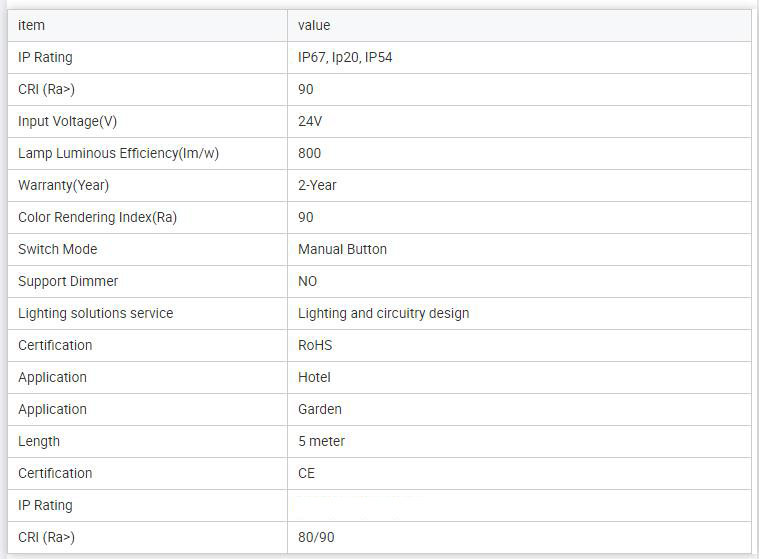Select the "Lighting and circuitry design" value
Image resolution: width=759 pixels, height=559 pixels.
[x=383, y=313]
